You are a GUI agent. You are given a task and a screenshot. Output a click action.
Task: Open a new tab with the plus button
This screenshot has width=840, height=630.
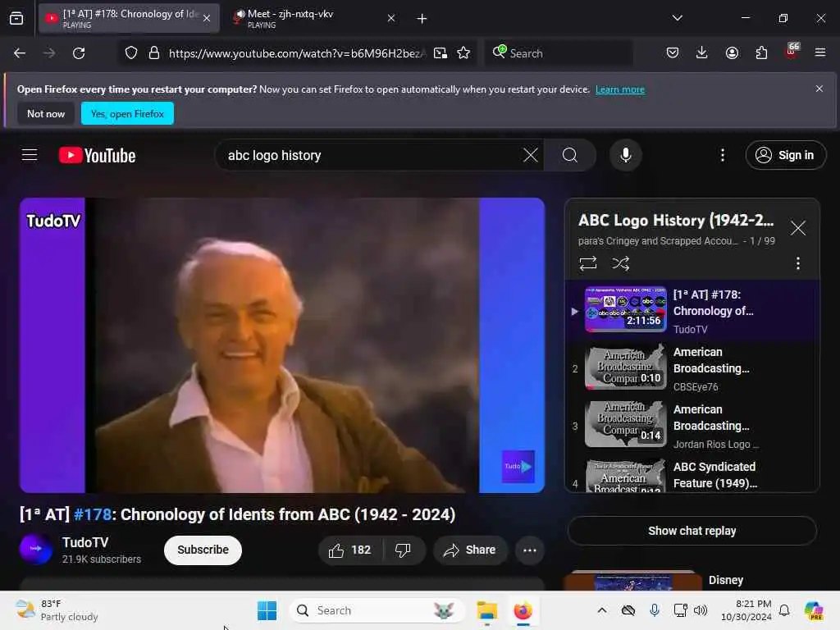422,19
